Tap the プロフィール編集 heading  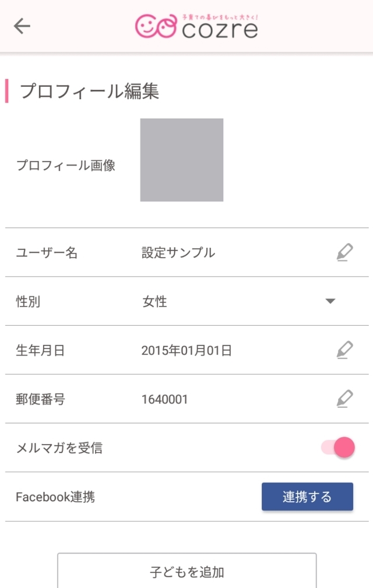pos(90,91)
